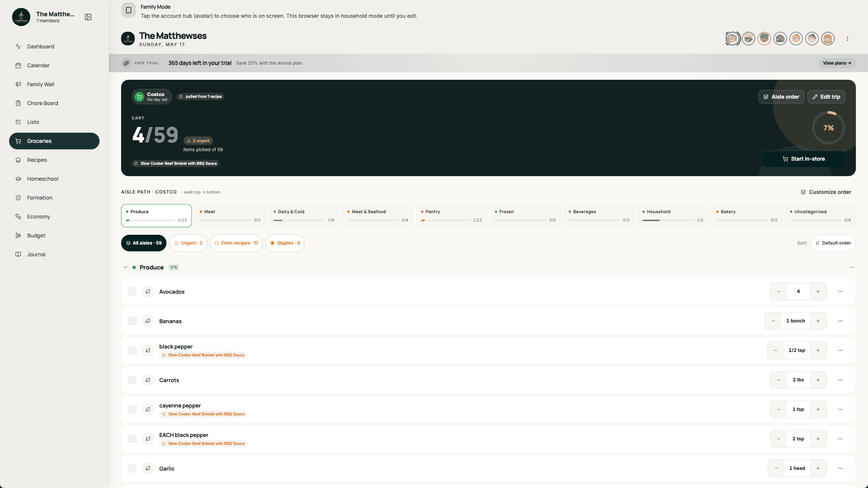Viewport: 868px width, 488px height.
Task: Select the Pantry aisle tab
Action: (451, 215)
